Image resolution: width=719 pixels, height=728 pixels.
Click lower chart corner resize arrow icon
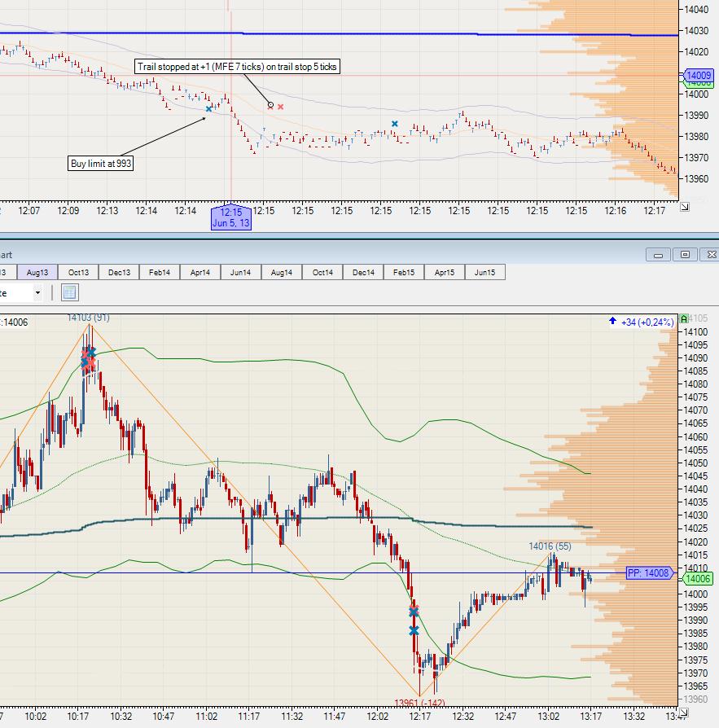tap(683, 713)
